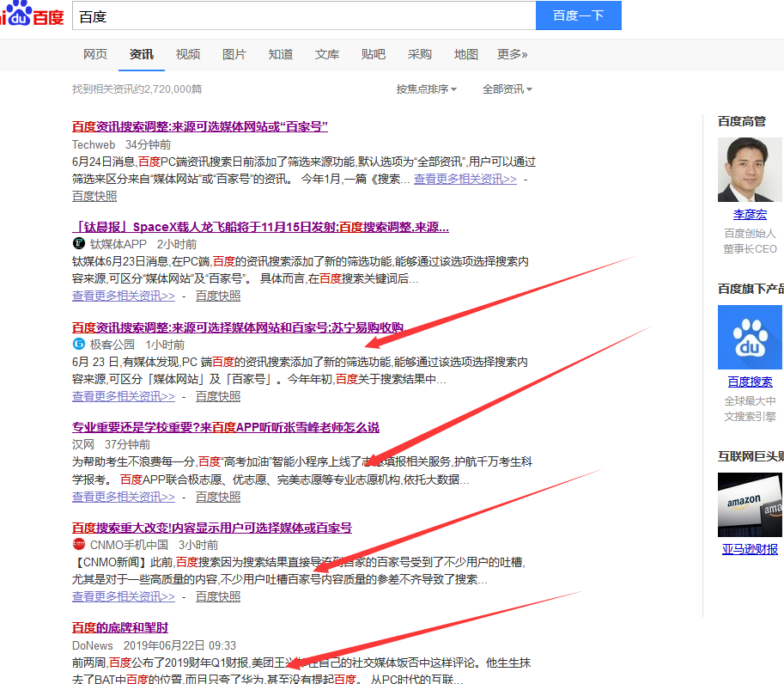Expand the 全部资讯 source filter dropdown
This screenshot has height=684, width=784.
(507, 89)
